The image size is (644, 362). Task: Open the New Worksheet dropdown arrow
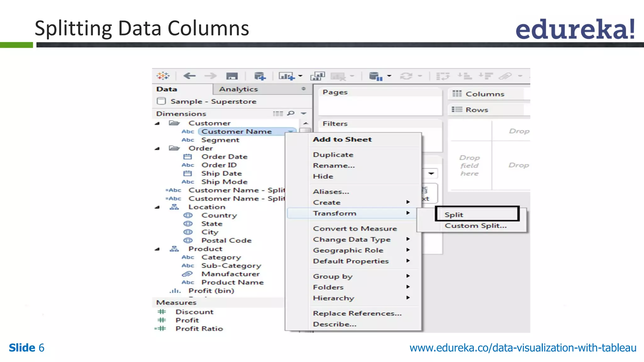(300, 76)
